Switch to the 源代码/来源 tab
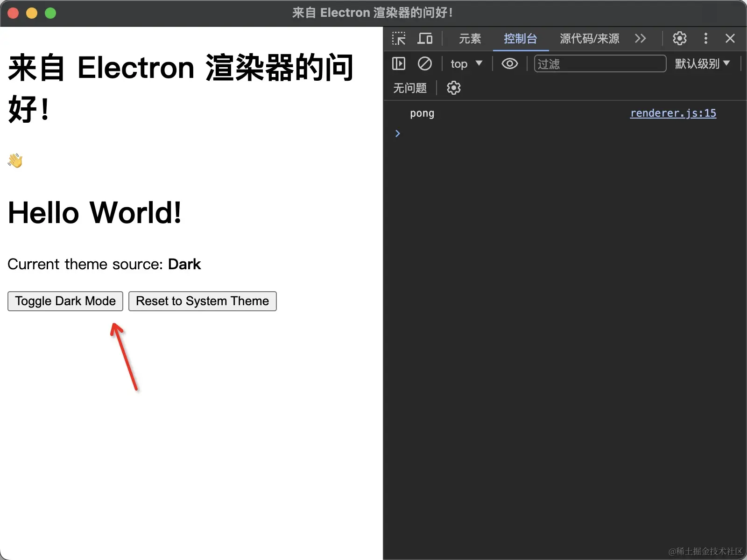This screenshot has height=560, width=747. pos(589,38)
